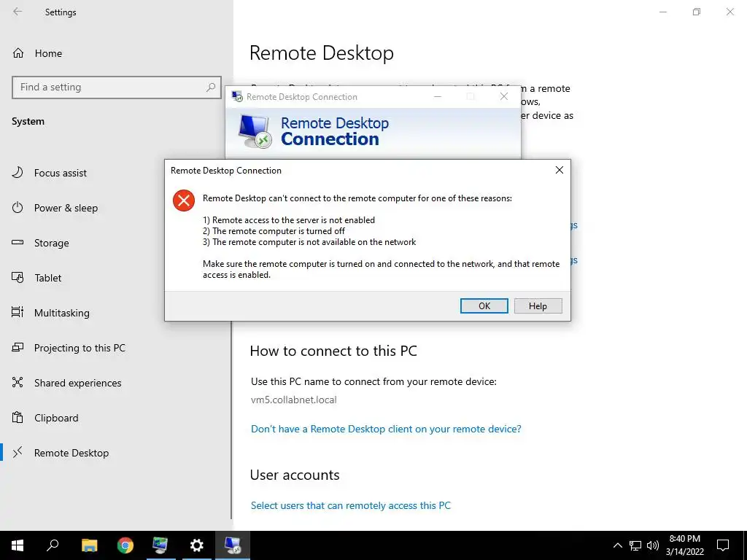Open 'Select users that can remotely access' link
This screenshot has height=560, width=747.
351,506
